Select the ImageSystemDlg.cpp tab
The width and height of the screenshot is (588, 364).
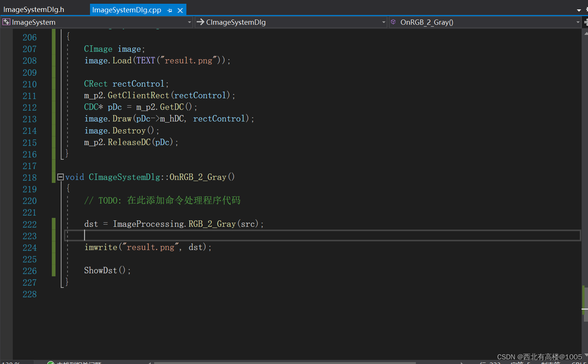[x=127, y=10]
